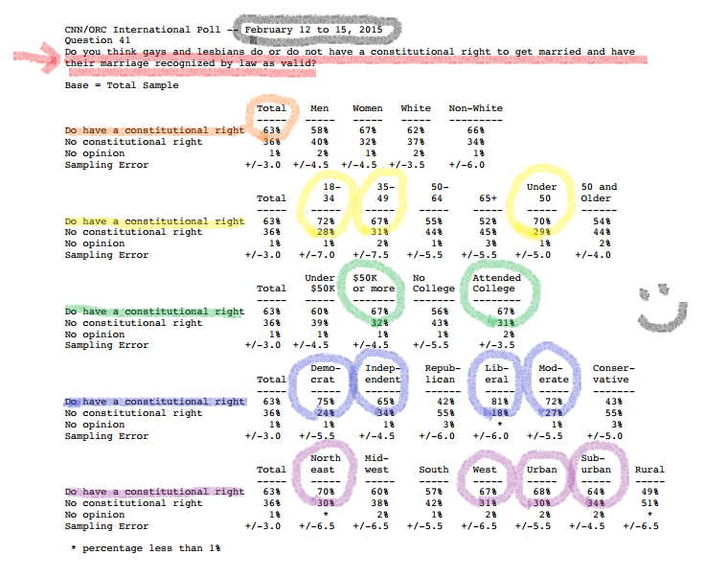
Task: Click the "White" column header
Action: [x=416, y=108]
